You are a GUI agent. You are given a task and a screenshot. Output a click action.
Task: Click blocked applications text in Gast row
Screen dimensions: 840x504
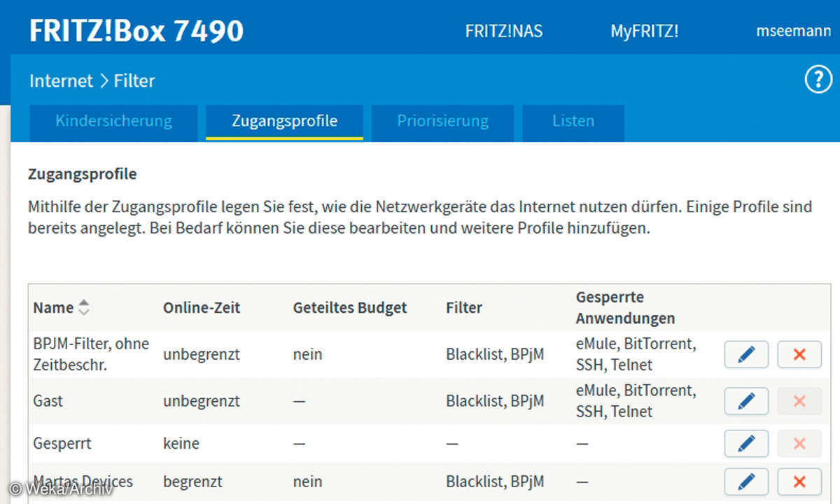pyautogui.click(x=636, y=400)
